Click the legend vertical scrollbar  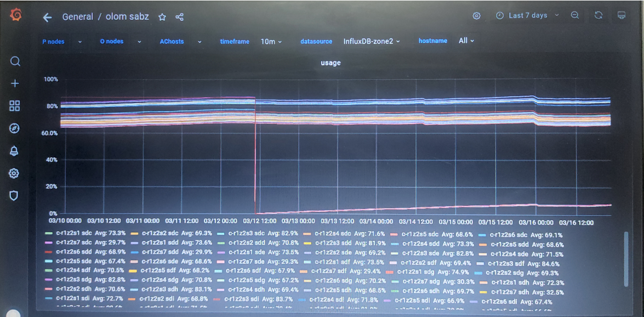pyautogui.click(x=625, y=259)
